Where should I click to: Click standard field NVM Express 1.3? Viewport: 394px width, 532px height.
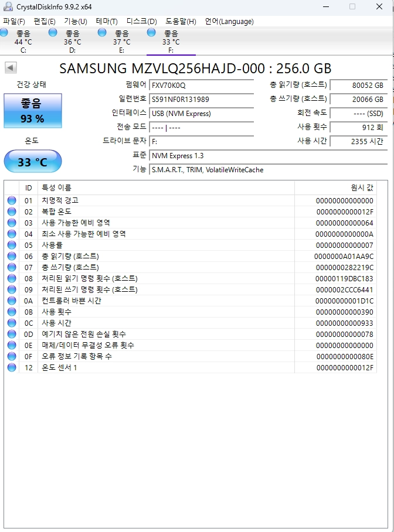tap(269, 156)
